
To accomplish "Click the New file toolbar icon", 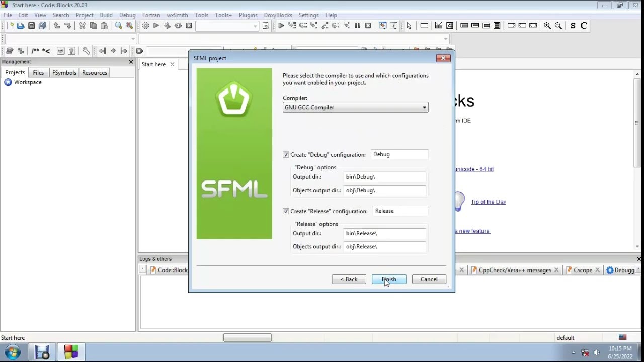I will 10,26.
